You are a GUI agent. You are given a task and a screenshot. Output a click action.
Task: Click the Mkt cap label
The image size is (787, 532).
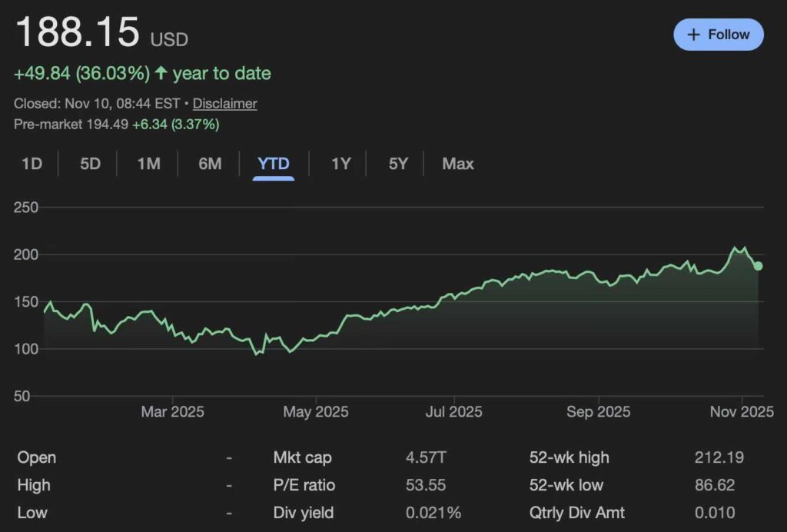(x=302, y=457)
